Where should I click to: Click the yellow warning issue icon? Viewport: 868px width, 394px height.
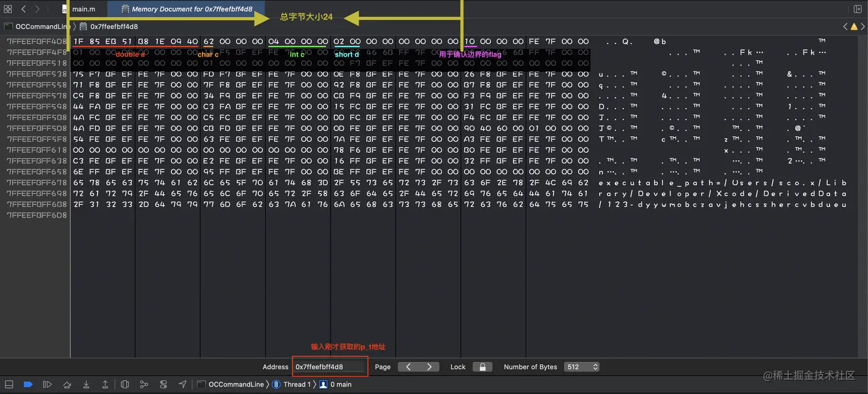pyautogui.click(x=854, y=26)
